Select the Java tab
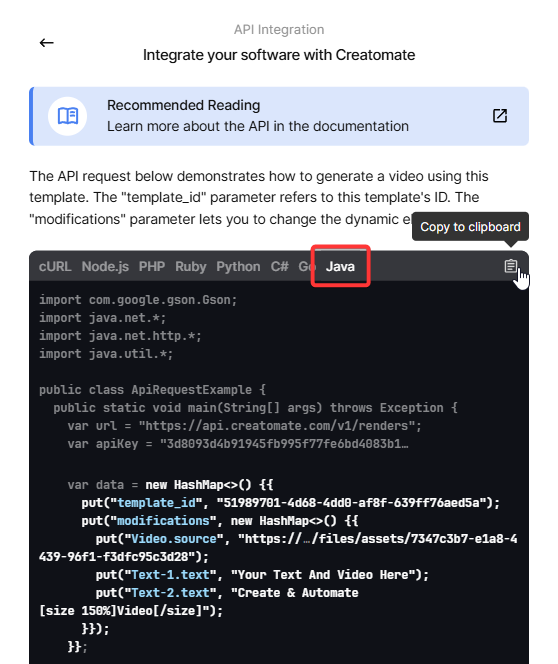Viewport: 558px width, 664px height. point(340,267)
